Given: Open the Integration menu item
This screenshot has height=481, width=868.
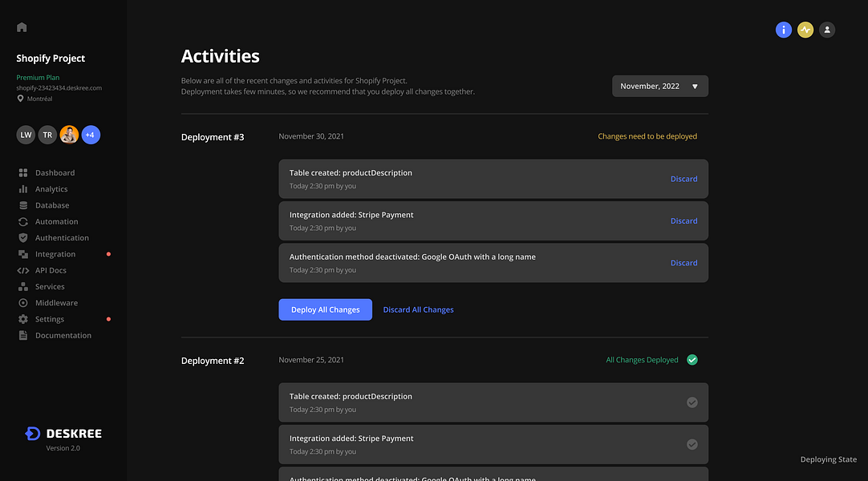Looking at the screenshot, I should point(55,254).
